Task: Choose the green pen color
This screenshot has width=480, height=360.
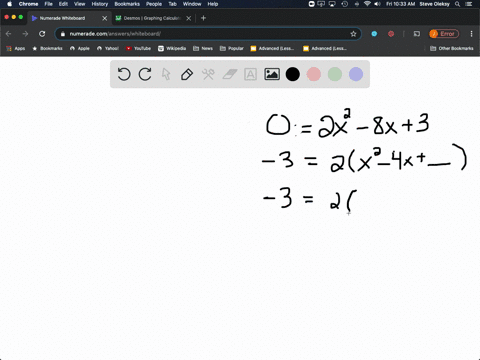Action: pos(335,74)
